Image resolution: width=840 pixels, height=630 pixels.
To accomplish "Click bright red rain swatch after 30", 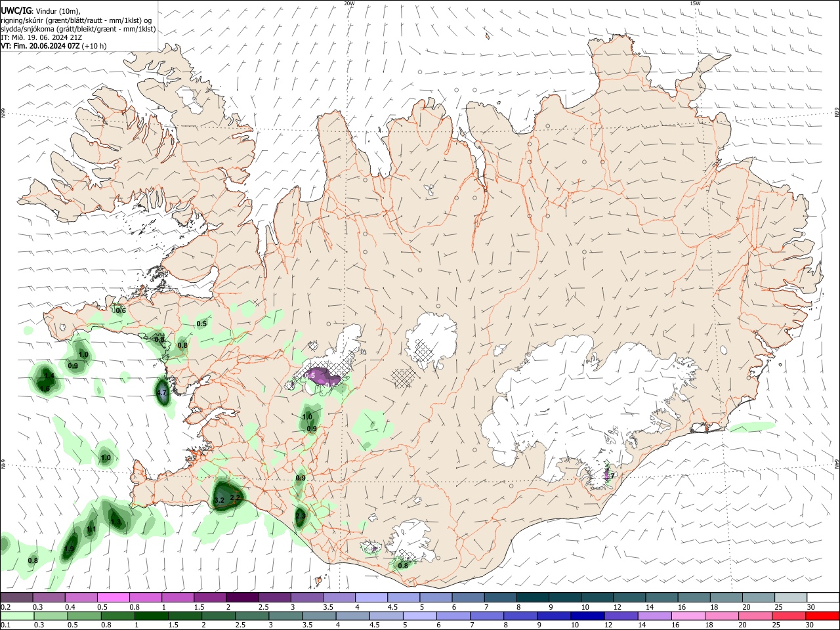I will tap(823, 616).
